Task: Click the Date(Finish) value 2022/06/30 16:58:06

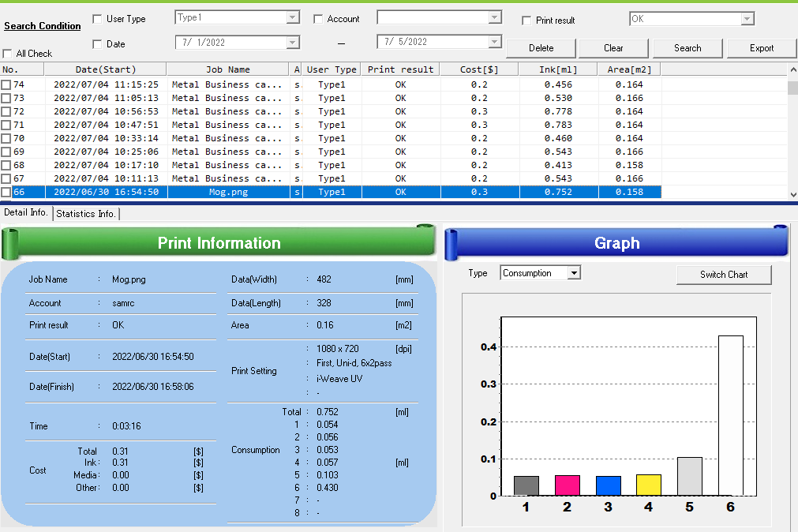Action: 152,387
